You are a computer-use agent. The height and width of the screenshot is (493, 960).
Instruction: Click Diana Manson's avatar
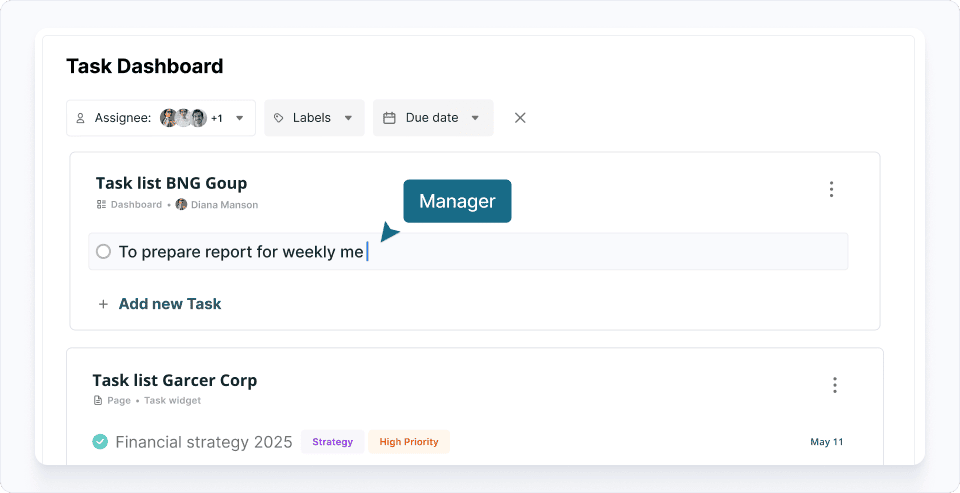(181, 205)
